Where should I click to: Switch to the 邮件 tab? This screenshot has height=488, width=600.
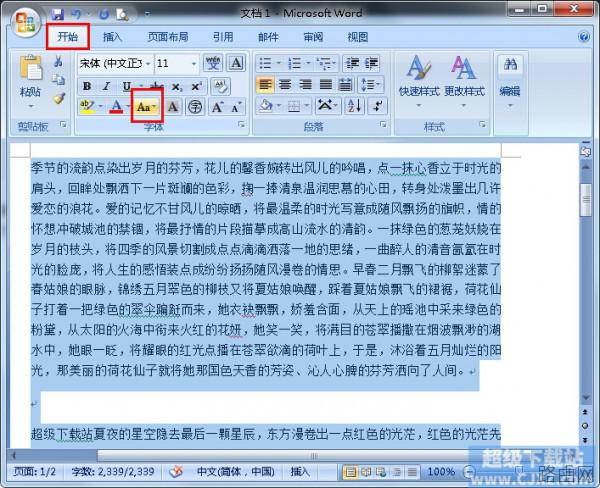(268, 37)
